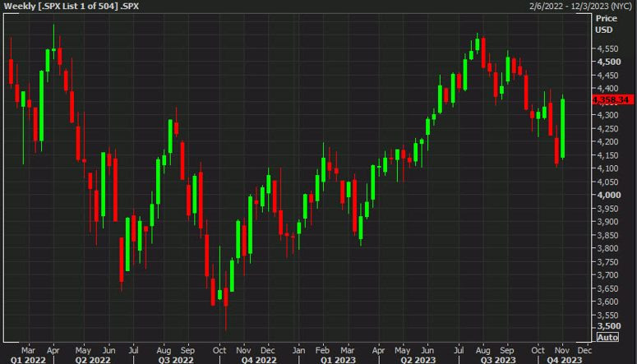Click the 3,500 price axis label
The height and width of the screenshot is (364, 637).
pos(607,327)
